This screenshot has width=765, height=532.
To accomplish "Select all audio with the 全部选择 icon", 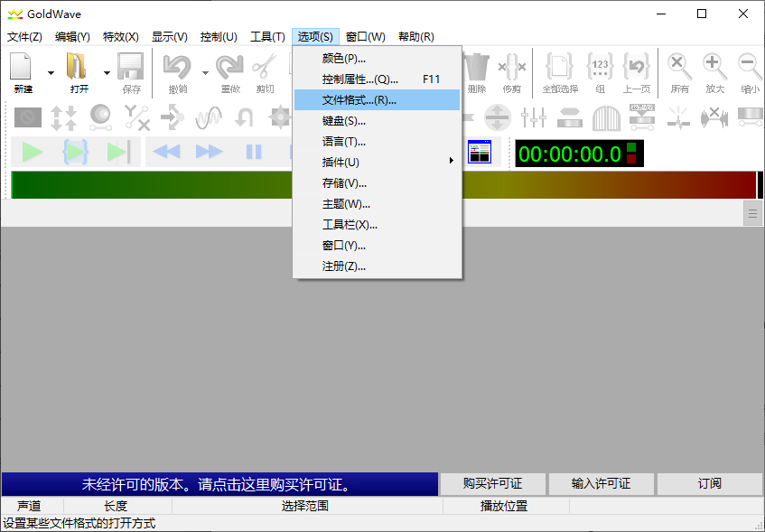I will tap(560, 68).
